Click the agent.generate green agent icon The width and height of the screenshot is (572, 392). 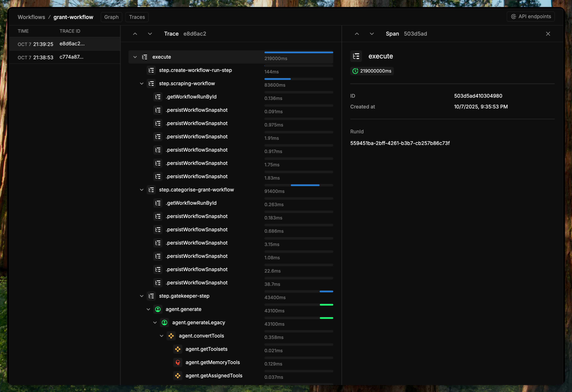tap(158, 309)
